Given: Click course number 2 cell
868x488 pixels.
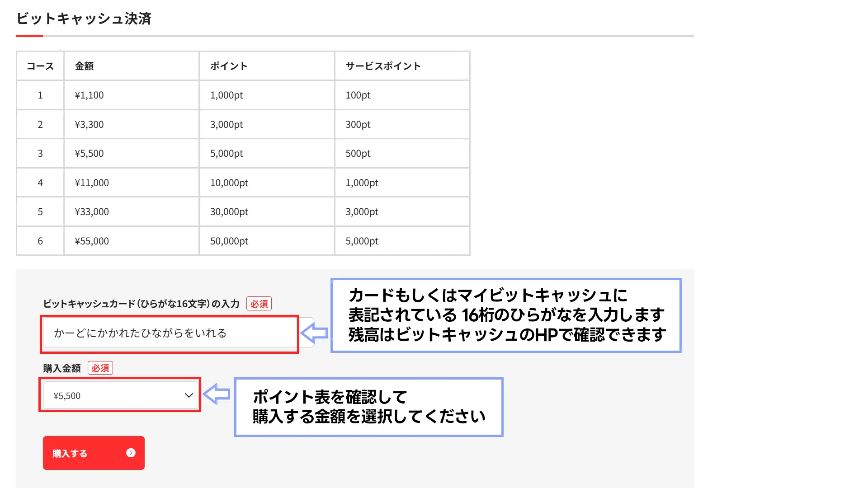Looking at the screenshot, I should pos(40,124).
